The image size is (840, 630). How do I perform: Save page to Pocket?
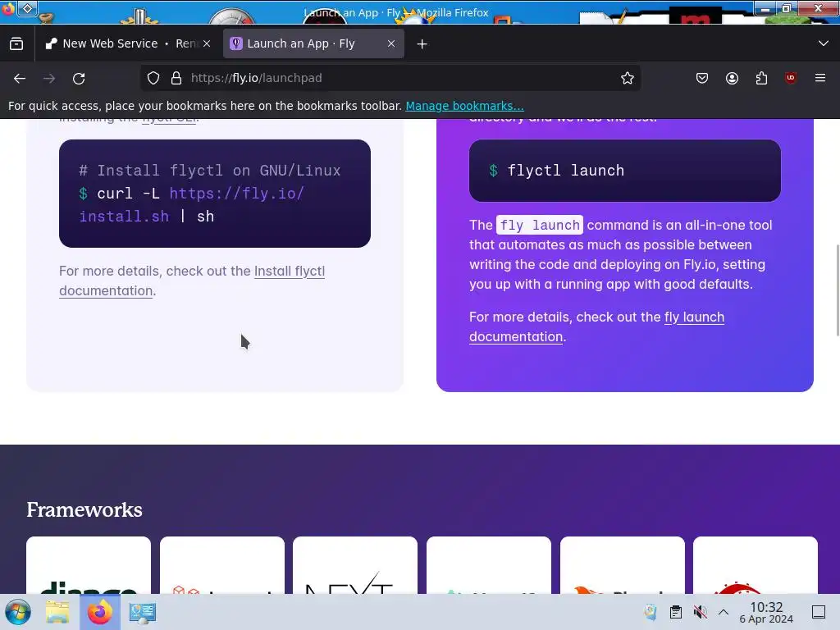(702, 78)
